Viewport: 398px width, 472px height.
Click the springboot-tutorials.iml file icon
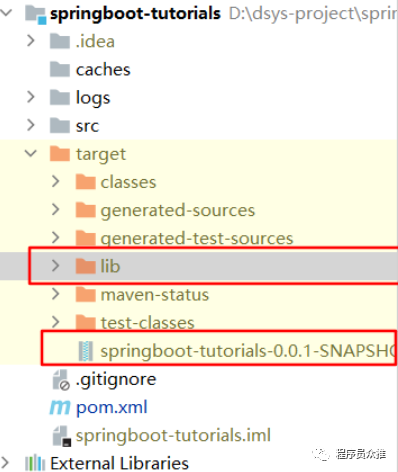click(x=62, y=436)
